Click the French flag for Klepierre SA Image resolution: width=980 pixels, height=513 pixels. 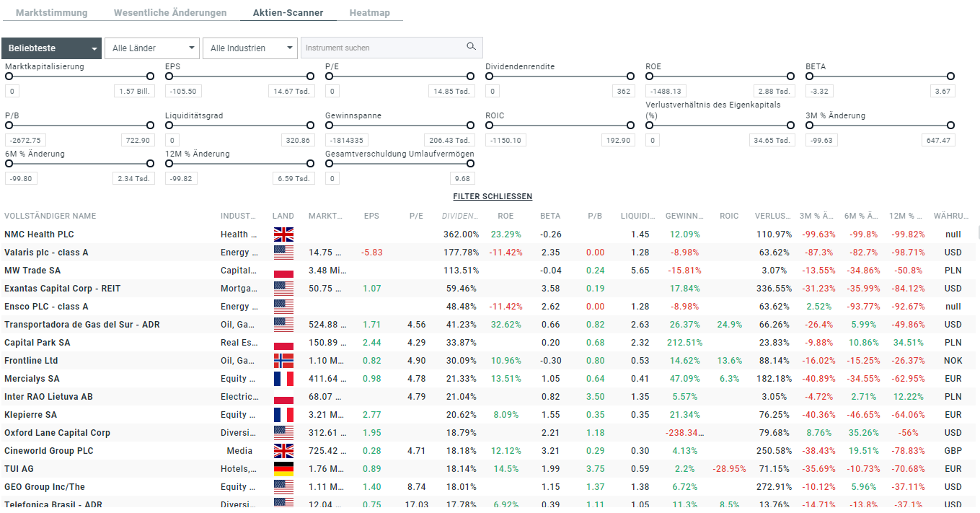click(283, 415)
